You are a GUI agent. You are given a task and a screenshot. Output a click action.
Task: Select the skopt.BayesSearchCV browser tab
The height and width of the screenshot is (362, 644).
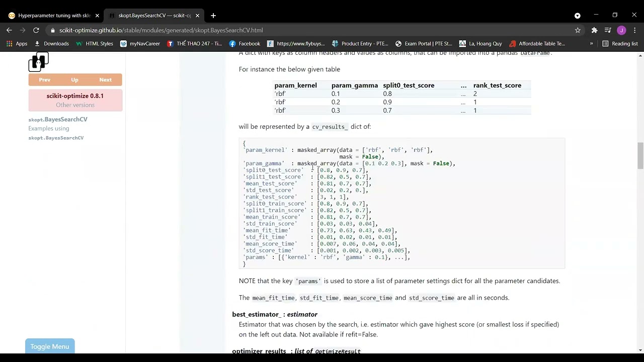pyautogui.click(x=154, y=16)
